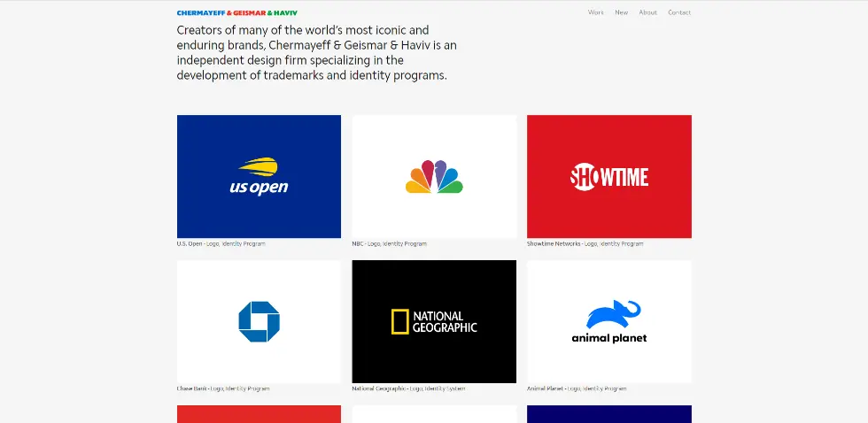The image size is (868, 423).
Task: Open the Chase Bank octagon logo tile
Action: pyautogui.click(x=259, y=321)
